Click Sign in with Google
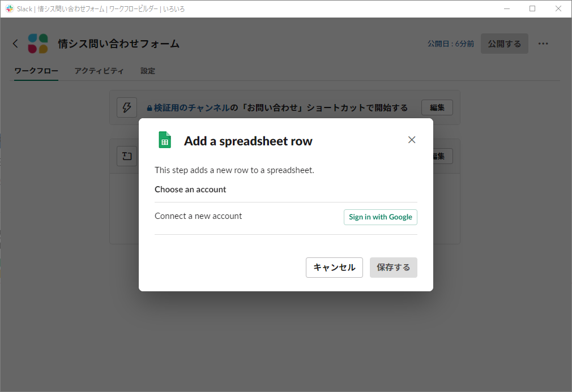The height and width of the screenshot is (392, 572). click(x=380, y=217)
